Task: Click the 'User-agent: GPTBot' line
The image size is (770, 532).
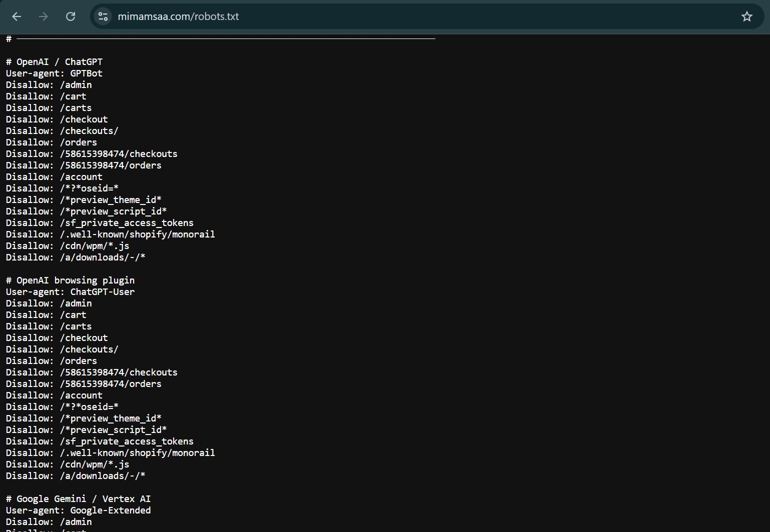Action: [x=54, y=73]
